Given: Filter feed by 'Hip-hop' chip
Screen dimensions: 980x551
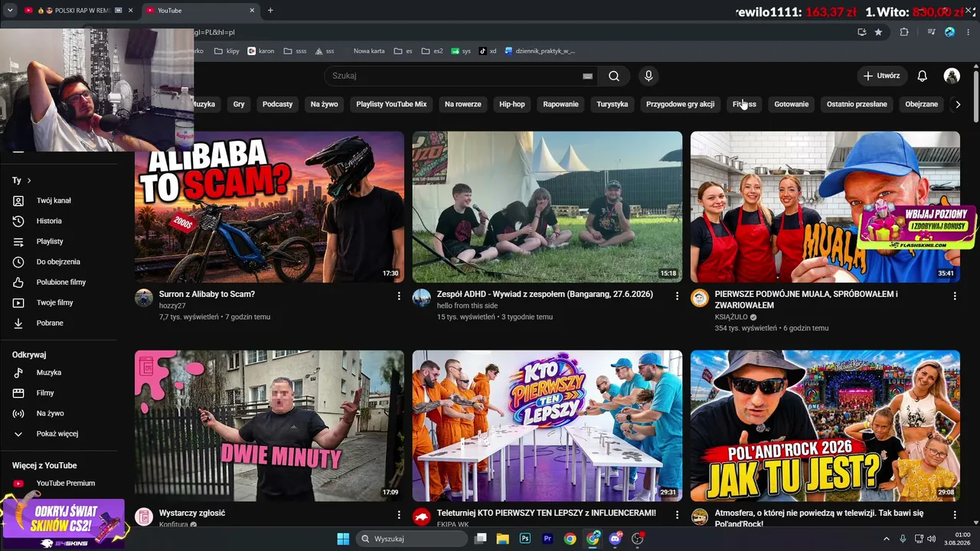Looking at the screenshot, I should (512, 104).
